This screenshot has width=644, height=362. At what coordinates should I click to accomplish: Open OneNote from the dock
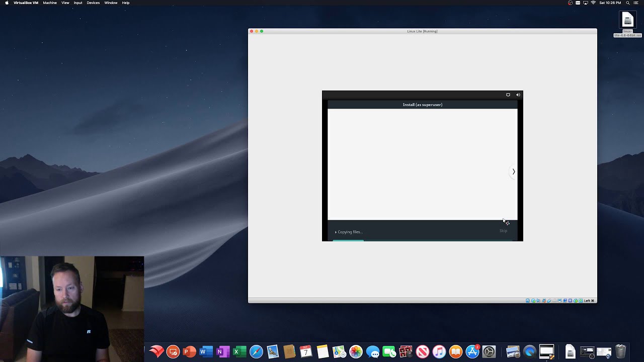pos(222,352)
